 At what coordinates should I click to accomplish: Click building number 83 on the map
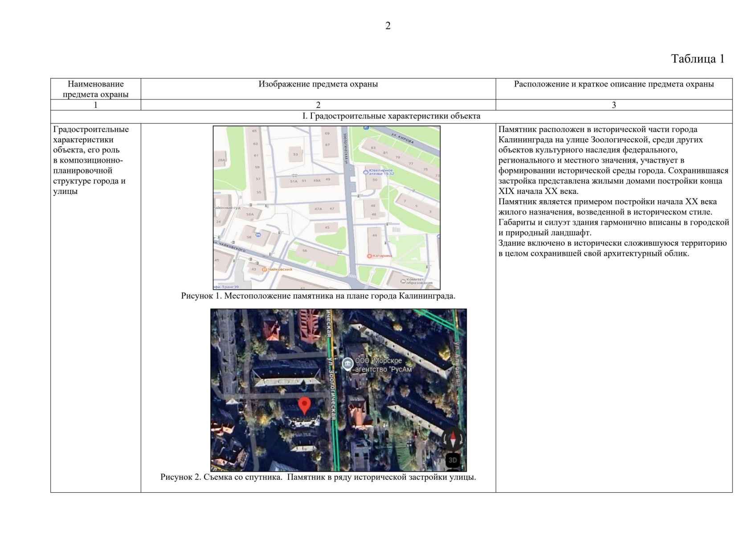point(373,148)
